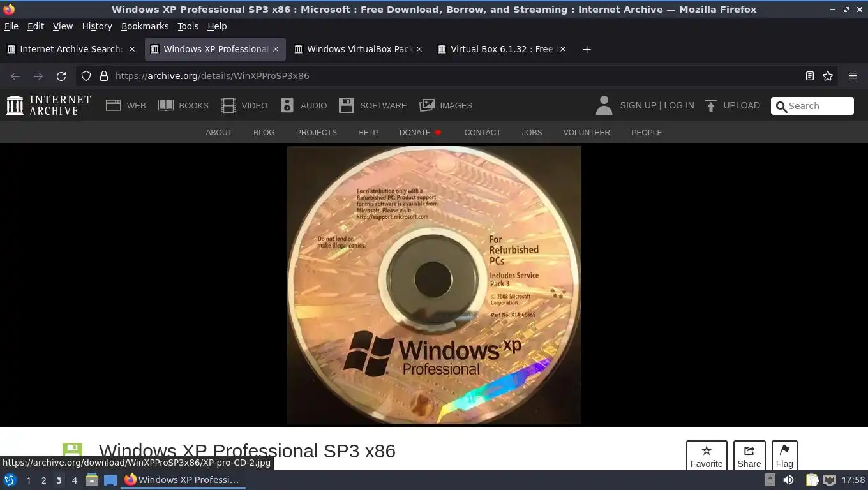The height and width of the screenshot is (490, 868).
Task: Open tracking protection shield icon
Action: (x=86, y=76)
